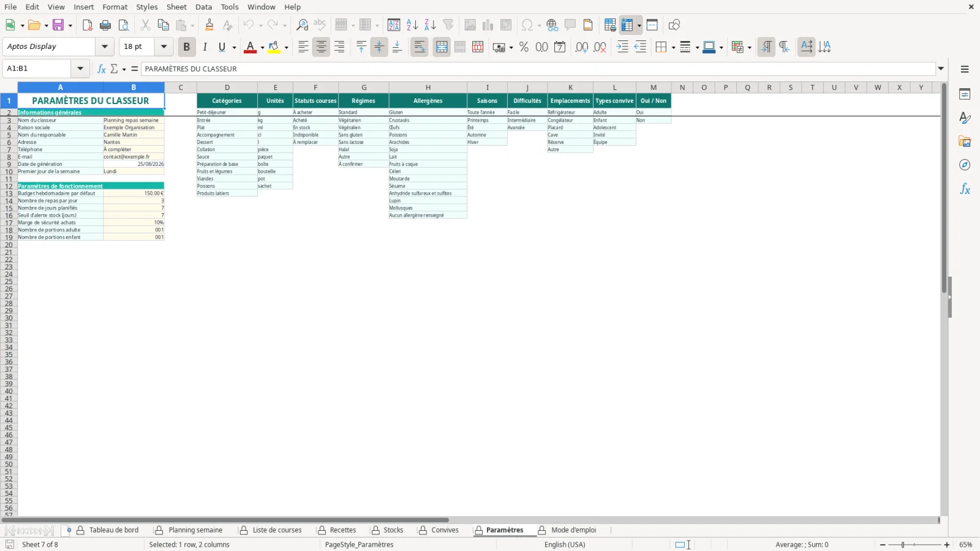The height and width of the screenshot is (551, 980).
Task: Click the horizontal scrollbar
Action: [225, 520]
